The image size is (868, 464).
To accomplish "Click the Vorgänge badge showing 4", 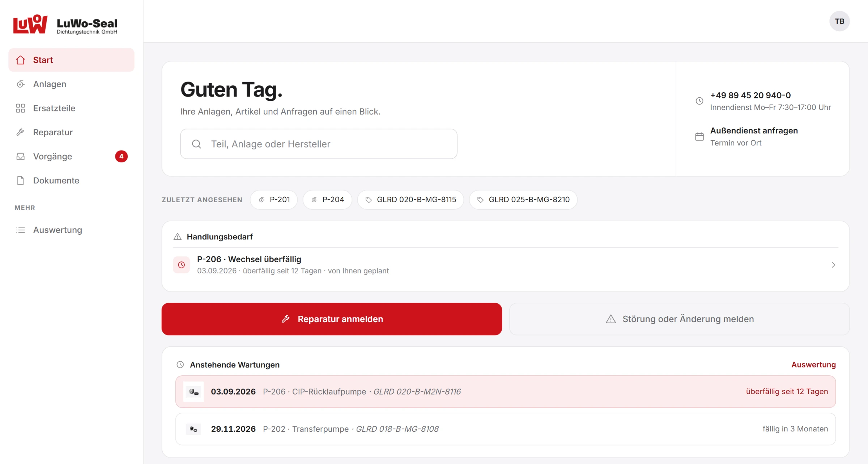I will pos(121,156).
